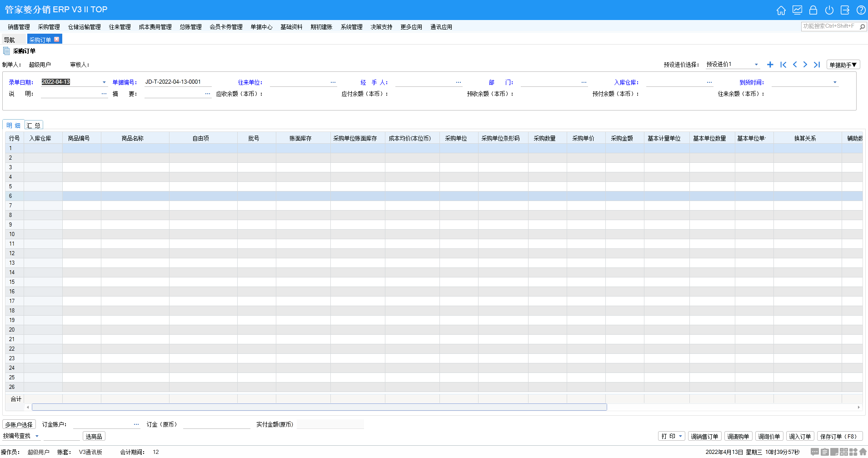The height and width of the screenshot is (458, 868).
Task: Go to the home page icon
Action: pyautogui.click(x=781, y=10)
